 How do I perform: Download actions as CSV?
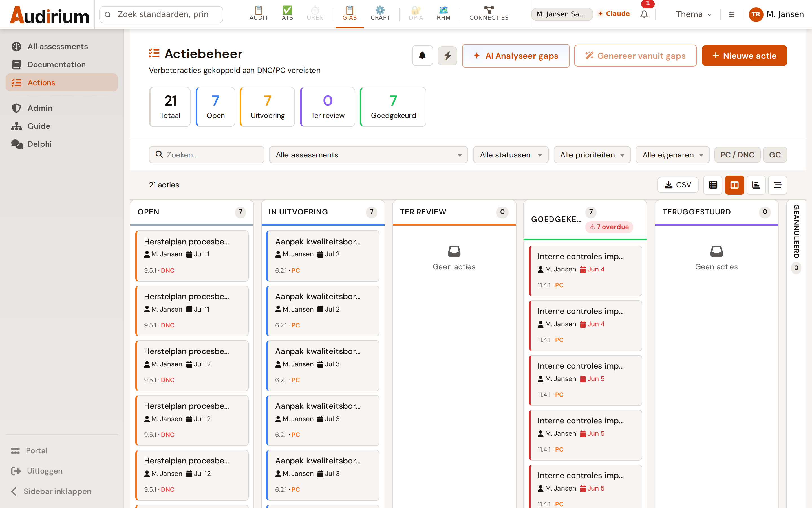(x=678, y=185)
